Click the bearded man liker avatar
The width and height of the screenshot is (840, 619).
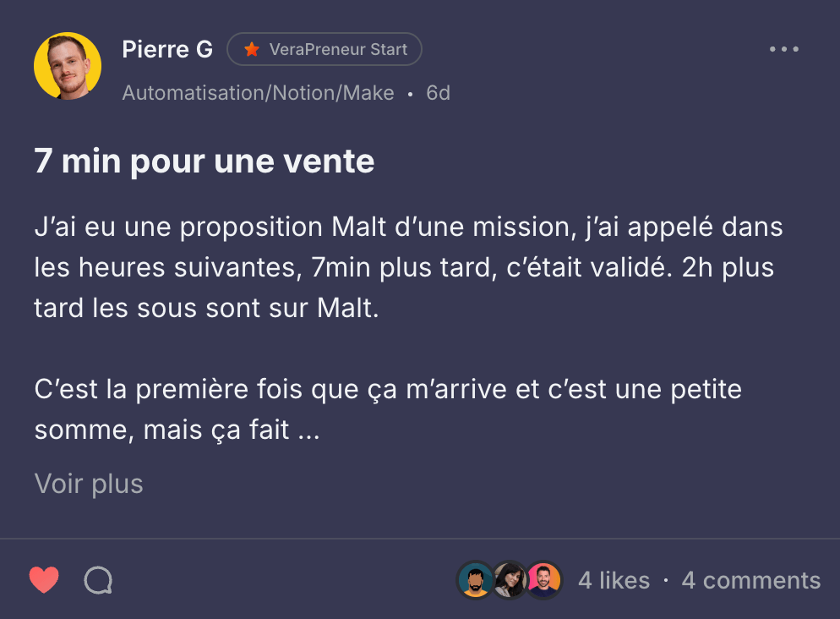pos(476,580)
